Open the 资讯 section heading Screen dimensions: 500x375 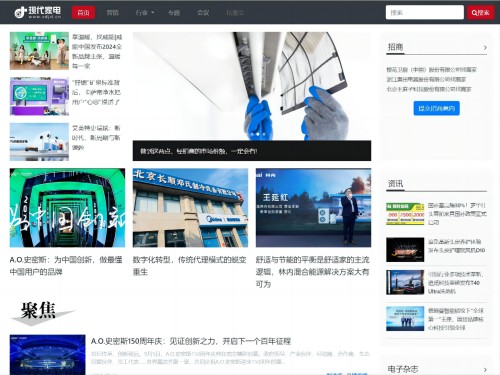[395, 183]
